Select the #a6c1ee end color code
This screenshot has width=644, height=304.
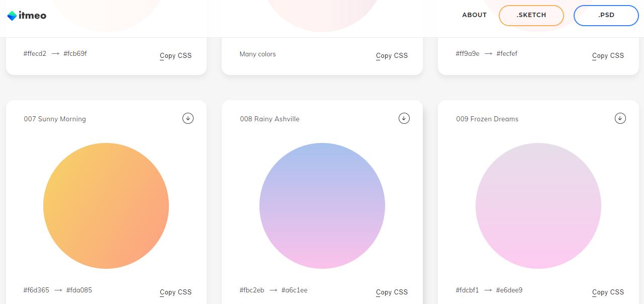click(x=295, y=290)
